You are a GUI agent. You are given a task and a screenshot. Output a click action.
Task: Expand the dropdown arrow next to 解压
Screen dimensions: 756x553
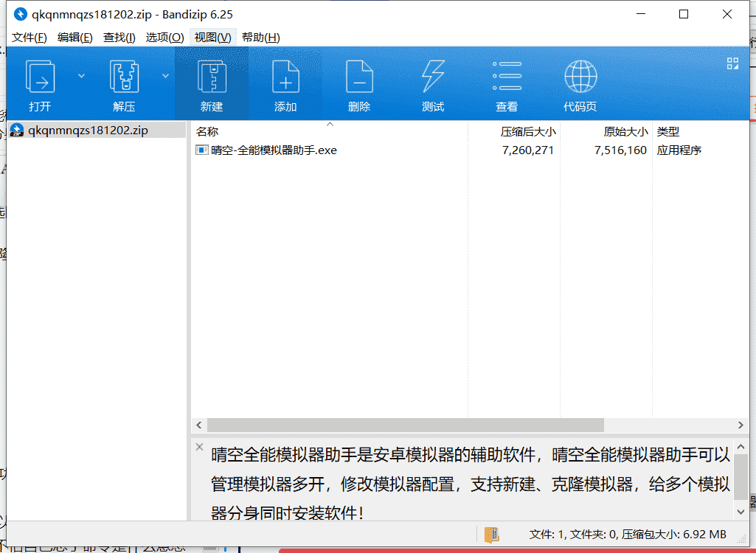165,76
